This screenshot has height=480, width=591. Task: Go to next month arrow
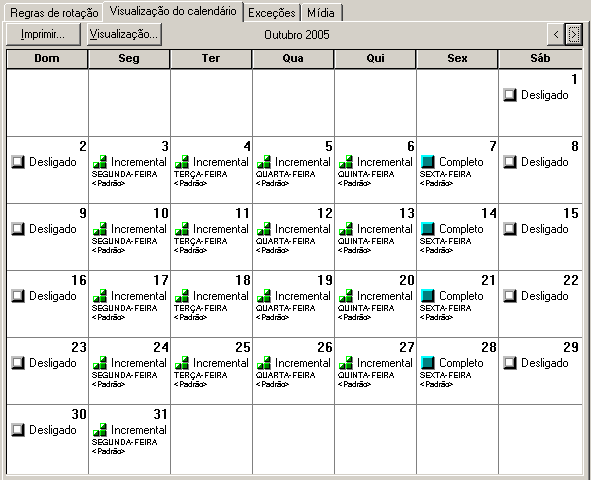click(x=573, y=35)
